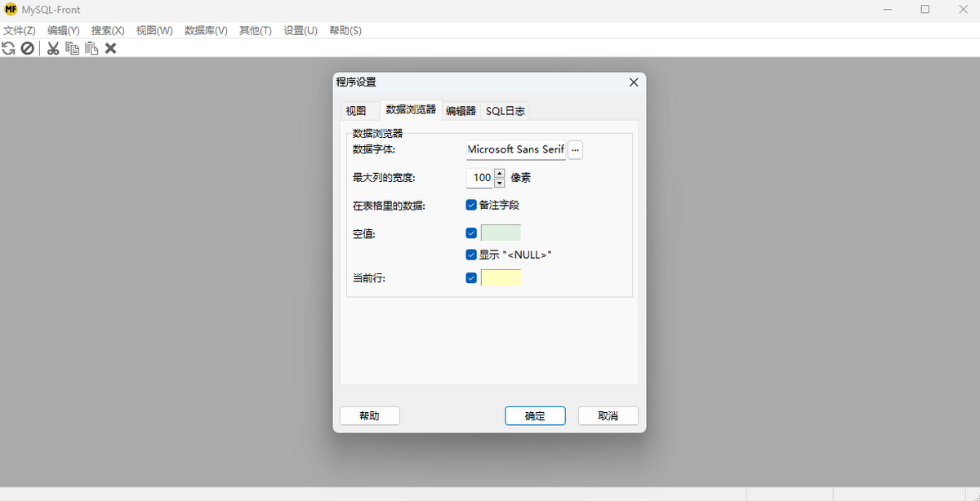Click the MySQL-Front MF logo icon
The width and height of the screenshot is (980, 501).
(x=11, y=10)
